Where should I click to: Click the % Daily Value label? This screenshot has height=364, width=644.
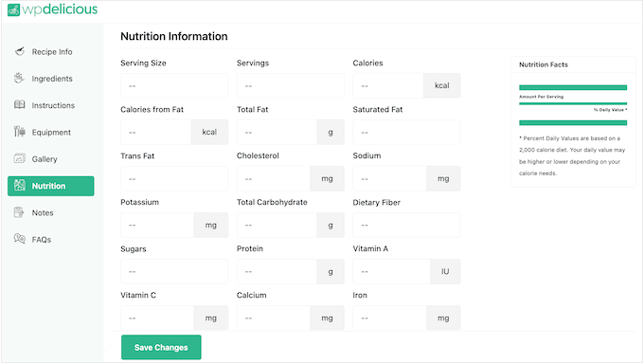pos(610,110)
